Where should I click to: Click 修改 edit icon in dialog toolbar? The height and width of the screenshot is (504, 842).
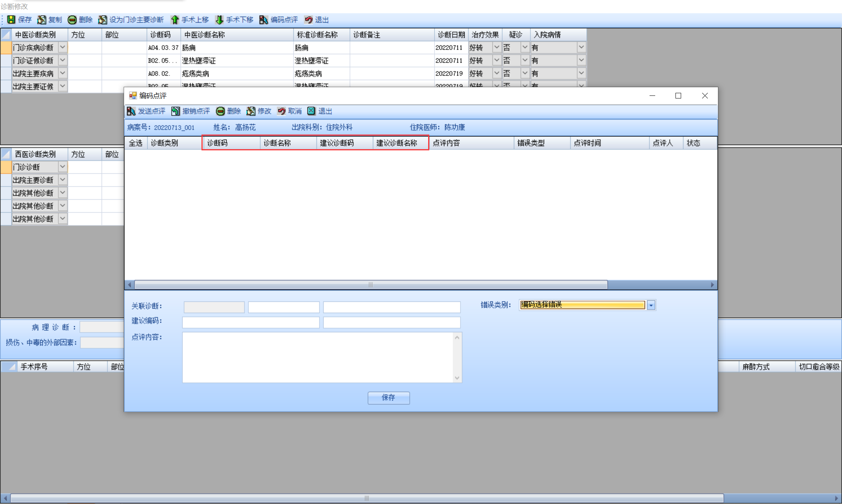[251, 111]
